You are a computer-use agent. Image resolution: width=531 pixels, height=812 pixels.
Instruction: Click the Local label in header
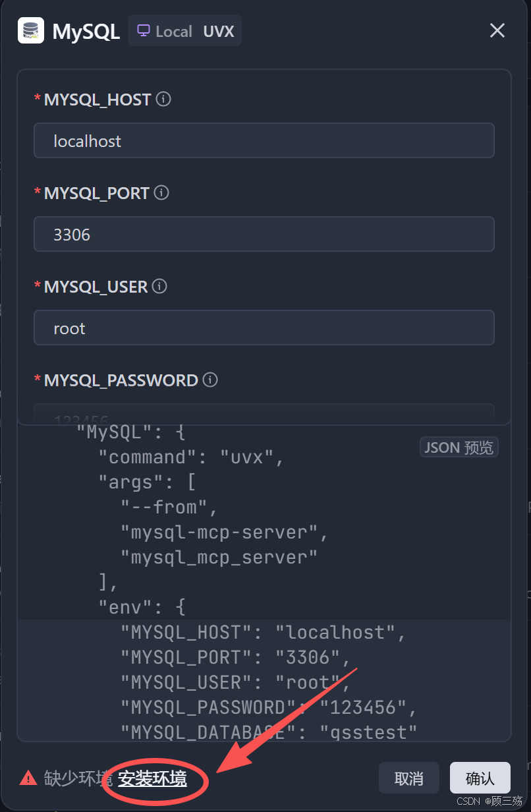(x=174, y=31)
